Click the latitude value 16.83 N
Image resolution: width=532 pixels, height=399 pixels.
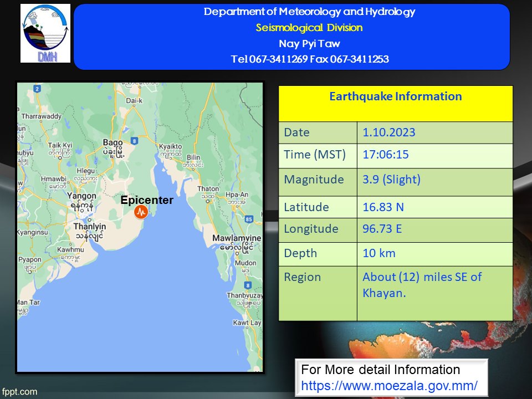pos(383,207)
